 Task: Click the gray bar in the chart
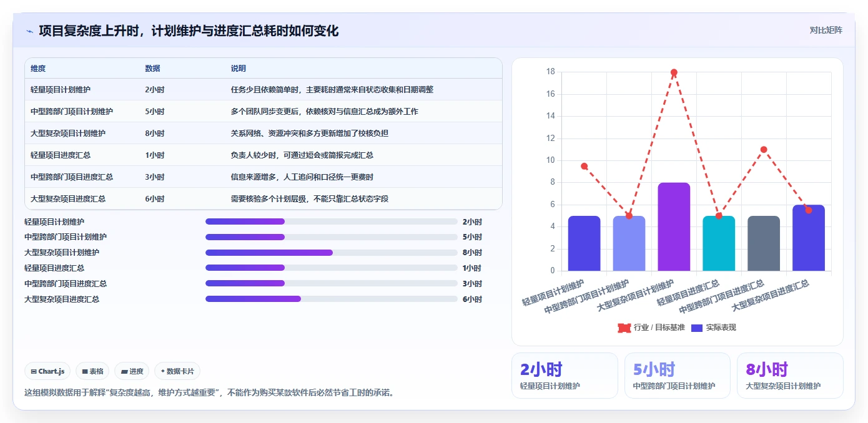(764, 243)
